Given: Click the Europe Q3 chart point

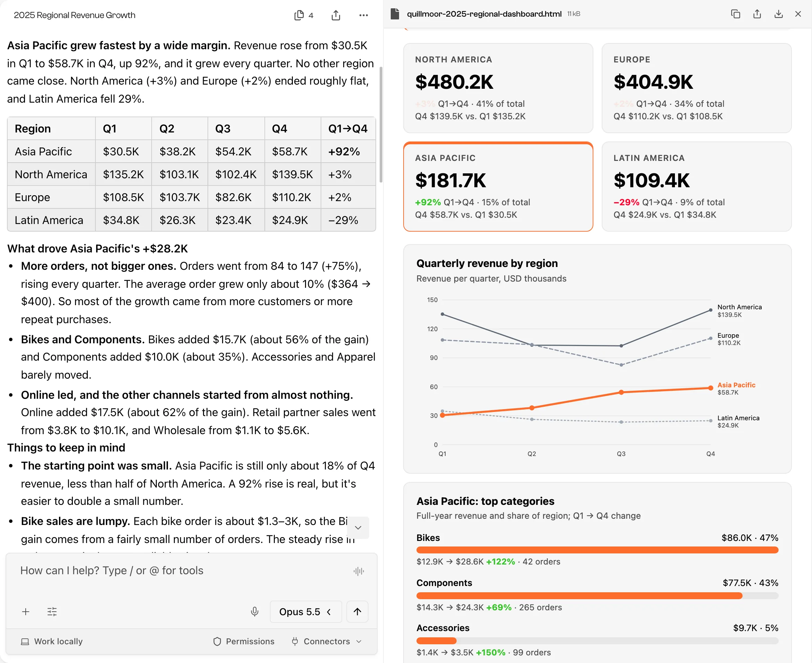Looking at the screenshot, I should pos(621,365).
